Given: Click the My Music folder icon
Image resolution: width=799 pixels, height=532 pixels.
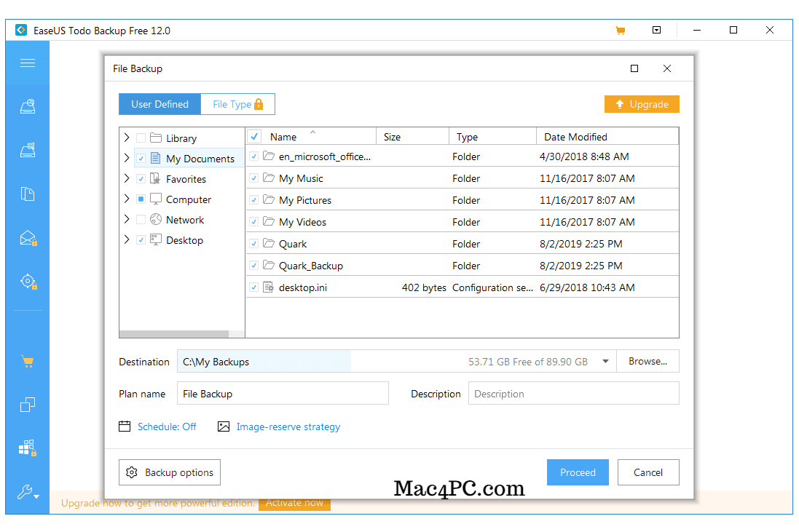Looking at the screenshot, I should click(269, 177).
